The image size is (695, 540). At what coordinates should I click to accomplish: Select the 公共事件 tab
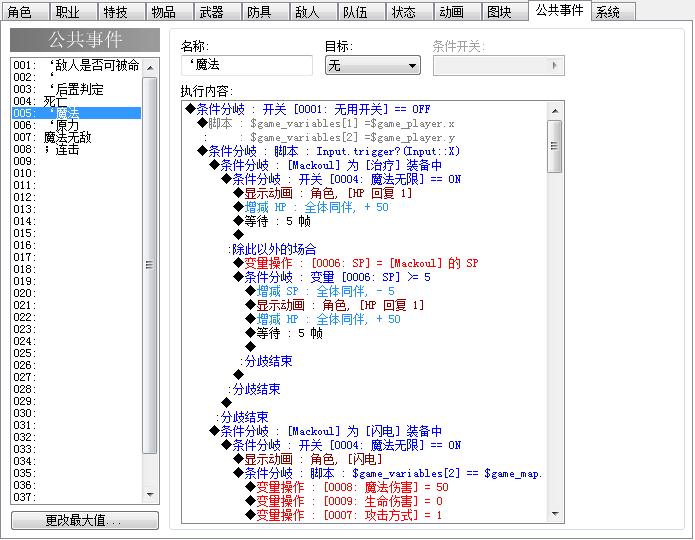pyautogui.click(x=559, y=11)
